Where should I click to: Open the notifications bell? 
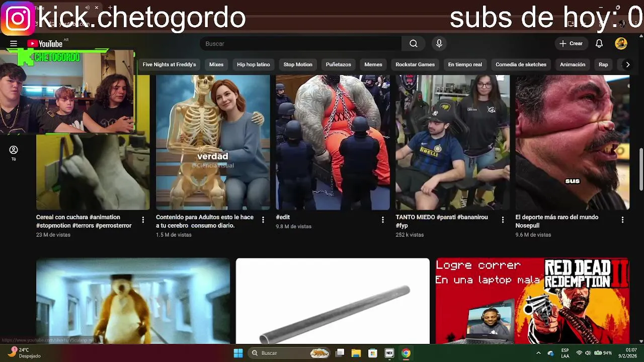point(599,44)
